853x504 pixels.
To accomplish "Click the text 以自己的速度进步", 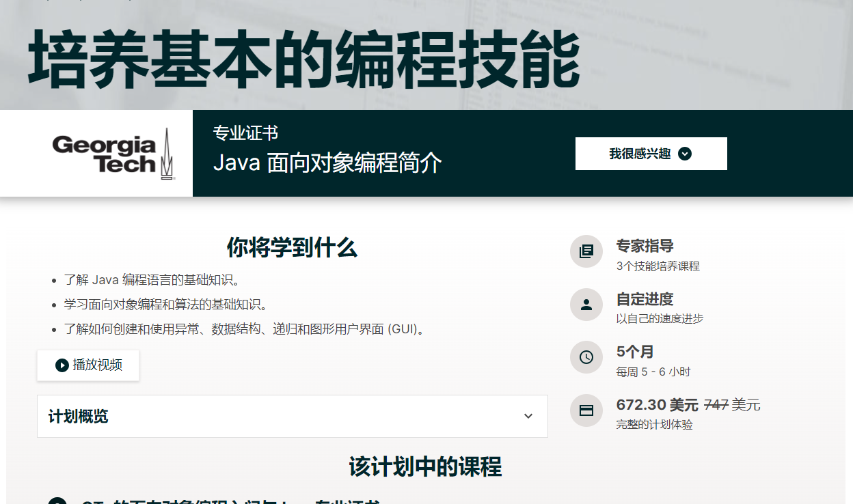I will point(660,318).
